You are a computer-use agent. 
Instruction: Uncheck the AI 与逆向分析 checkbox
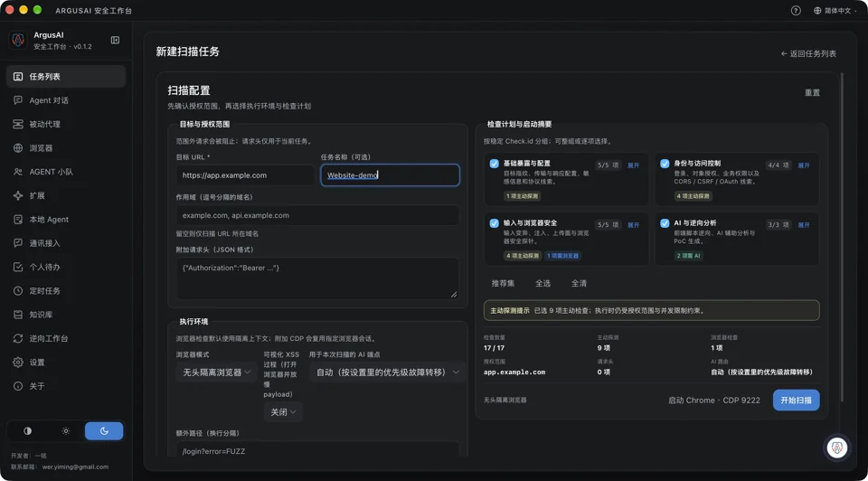tap(665, 223)
